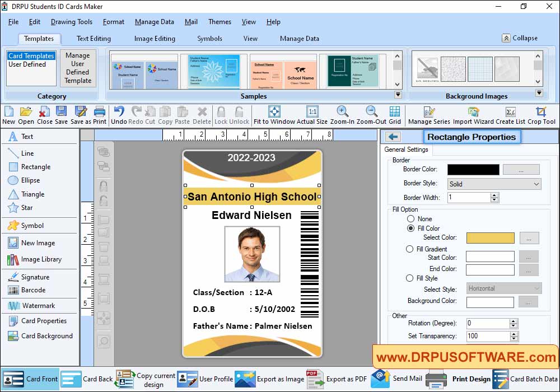The height and width of the screenshot is (392, 560).
Task: Go back using Rectangle Properties arrow
Action: click(x=393, y=137)
